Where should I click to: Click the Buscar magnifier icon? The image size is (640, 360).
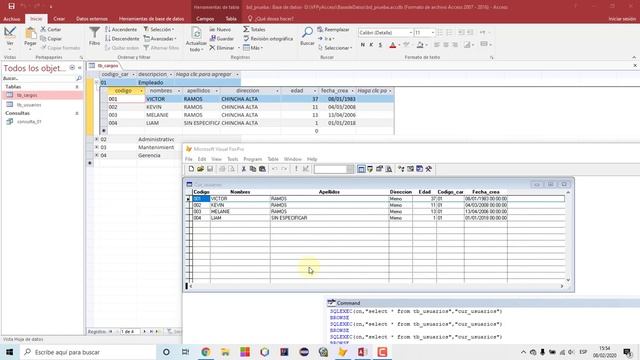pyautogui.click(x=307, y=32)
